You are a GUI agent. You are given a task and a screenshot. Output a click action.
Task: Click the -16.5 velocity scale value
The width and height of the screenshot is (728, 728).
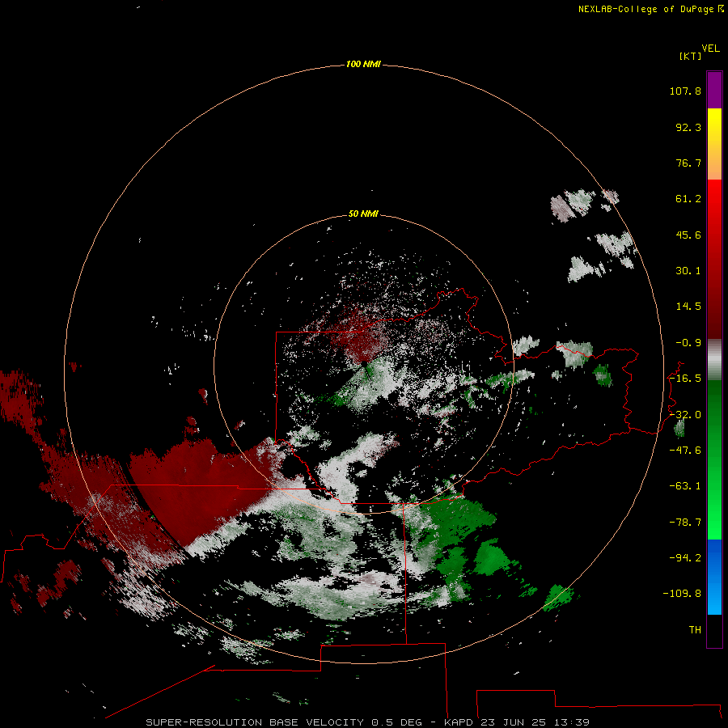685,379
